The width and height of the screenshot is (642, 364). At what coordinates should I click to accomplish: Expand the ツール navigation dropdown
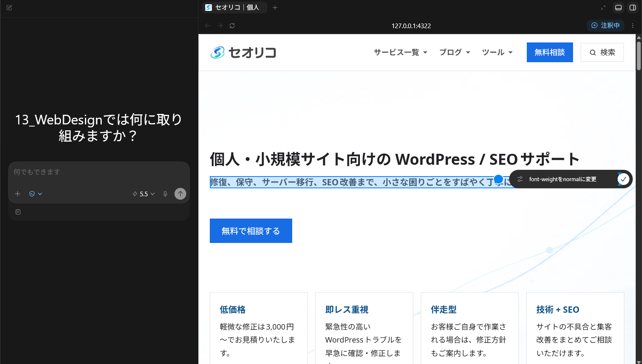tap(497, 53)
